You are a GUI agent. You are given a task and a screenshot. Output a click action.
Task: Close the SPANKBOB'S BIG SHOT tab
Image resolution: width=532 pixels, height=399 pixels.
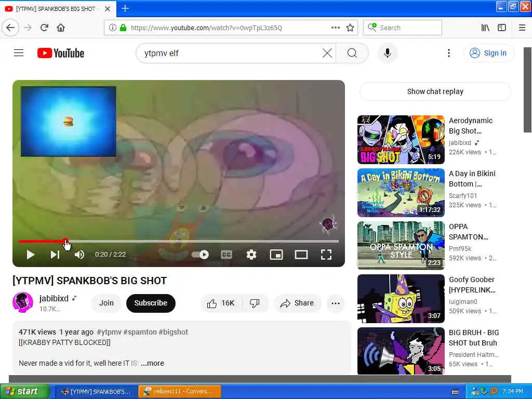click(107, 9)
